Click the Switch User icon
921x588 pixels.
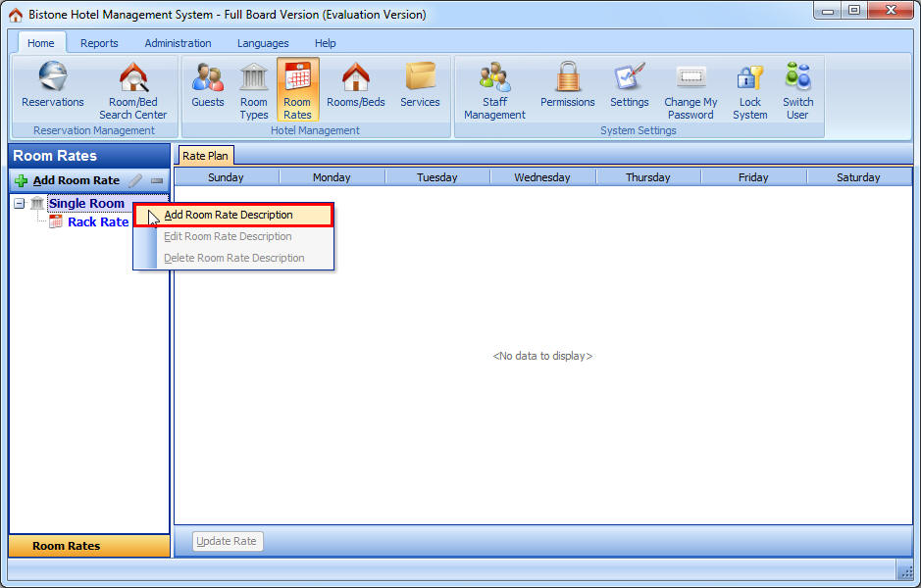tap(797, 90)
